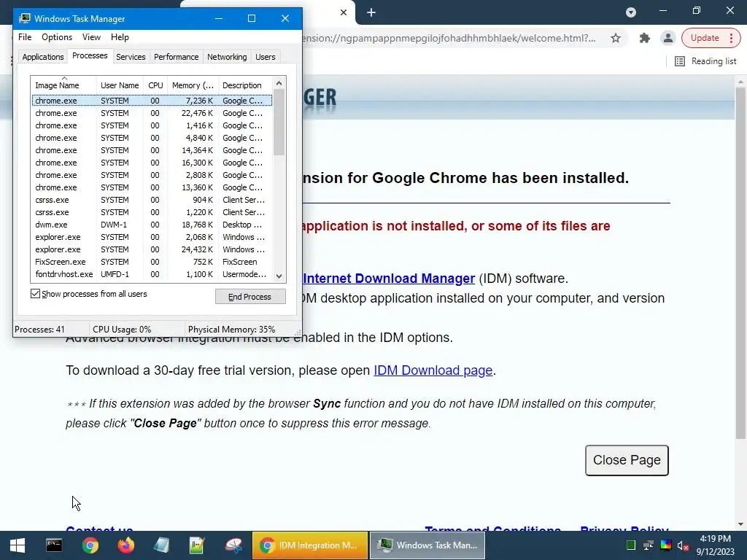Open the green notepad app on taskbar

[197, 545]
